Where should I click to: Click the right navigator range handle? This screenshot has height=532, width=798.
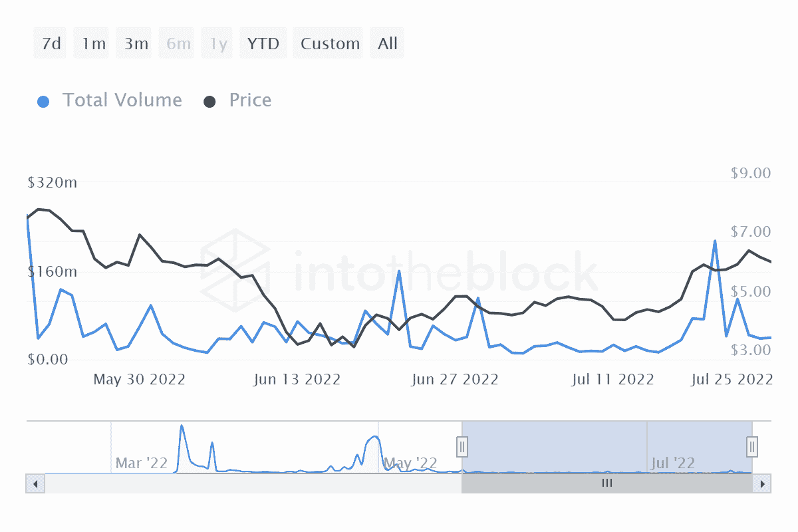point(752,446)
